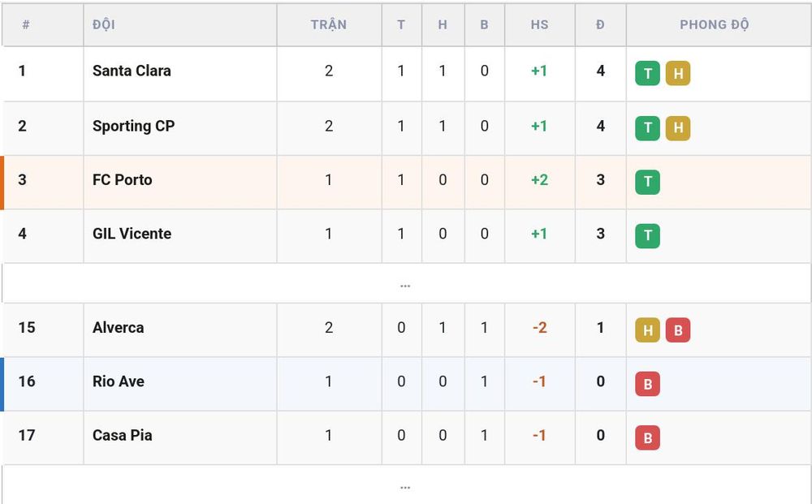The width and height of the screenshot is (812, 504).
Task: Open the Rio Ave team link
Action: pos(118,381)
